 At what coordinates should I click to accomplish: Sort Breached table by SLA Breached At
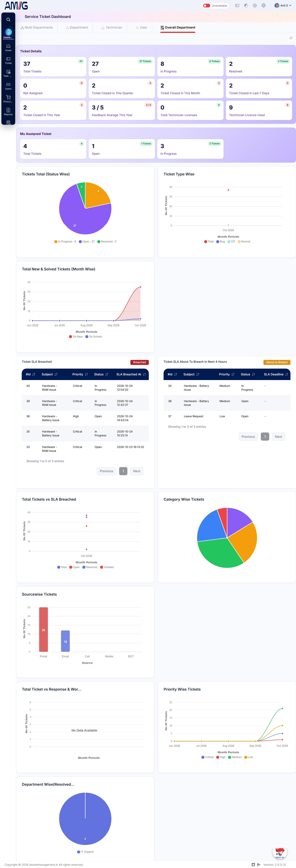131,374
